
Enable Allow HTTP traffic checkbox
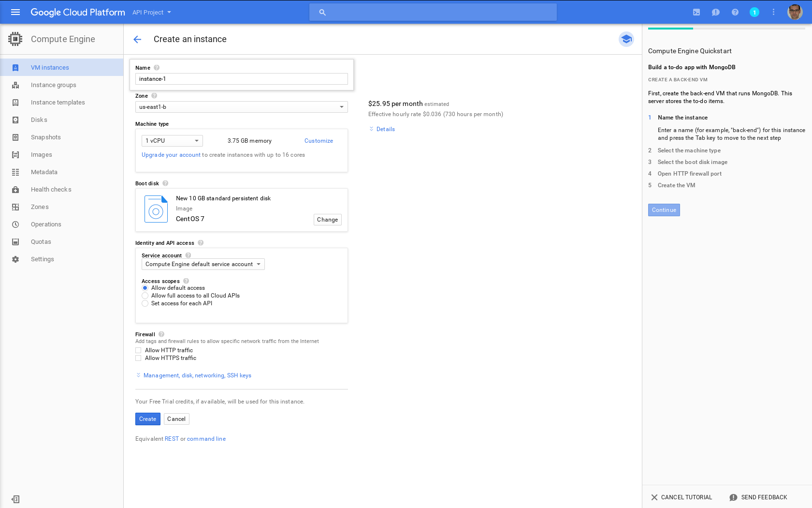click(x=139, y=350)
